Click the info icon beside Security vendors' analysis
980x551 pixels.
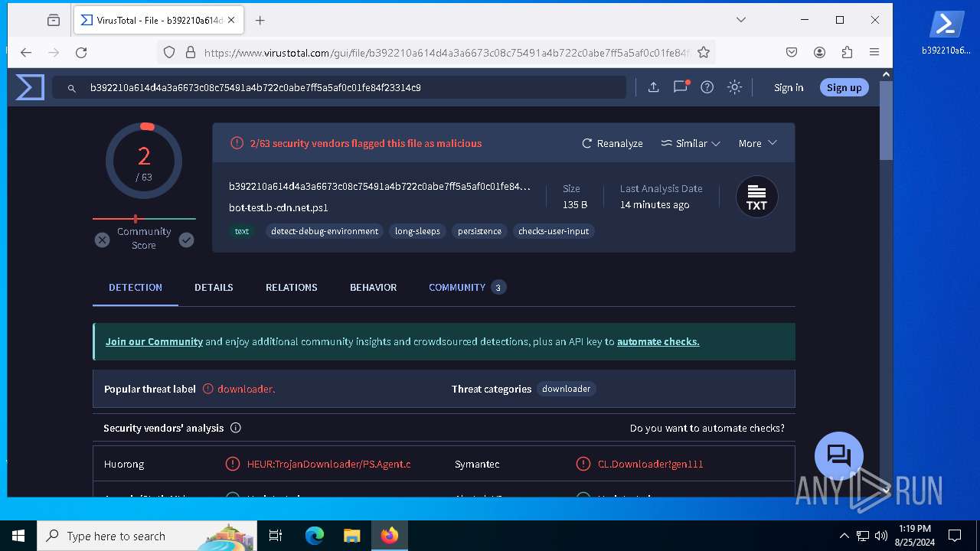(x=236, y=428)
